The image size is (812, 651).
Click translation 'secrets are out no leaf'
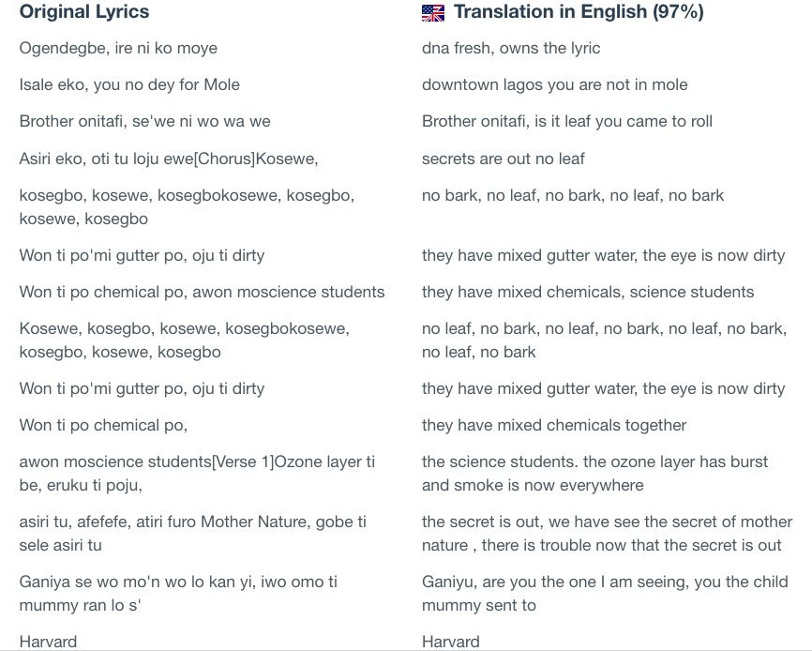503,159
